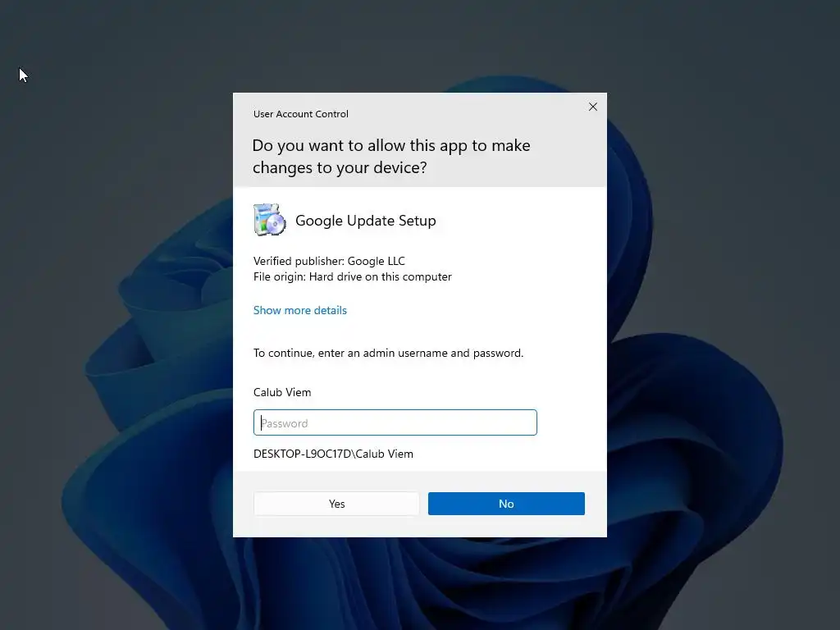Click the 'Do you want to allow this app' heading
840x630 pixels.
[x=391, y=157]
